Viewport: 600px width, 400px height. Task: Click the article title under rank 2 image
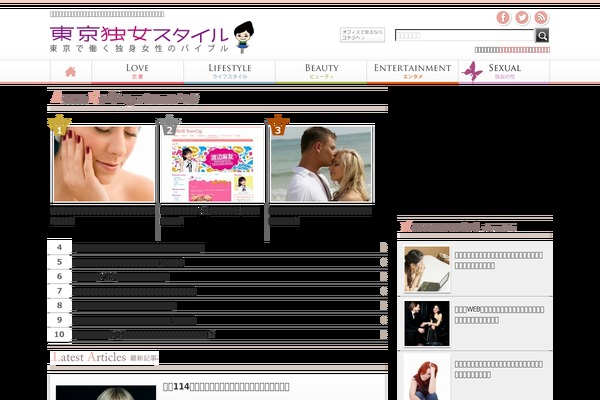[210, 216]
